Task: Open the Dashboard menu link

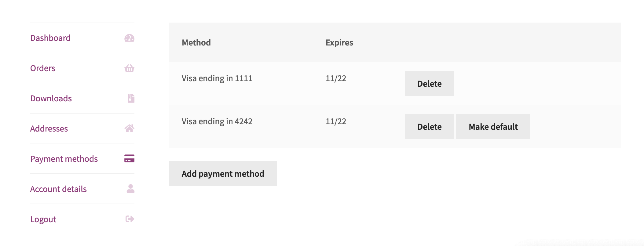Action: tap(50, 38)
